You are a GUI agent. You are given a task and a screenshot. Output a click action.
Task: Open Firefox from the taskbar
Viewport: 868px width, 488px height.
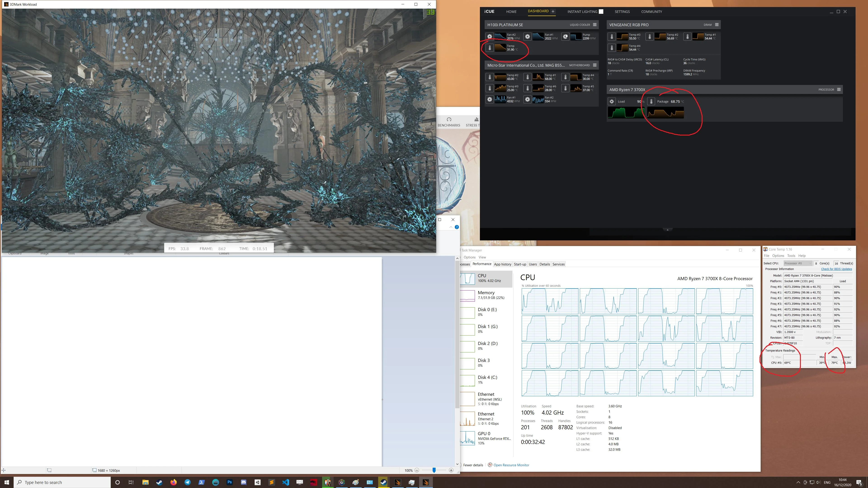tap(173, 482)
